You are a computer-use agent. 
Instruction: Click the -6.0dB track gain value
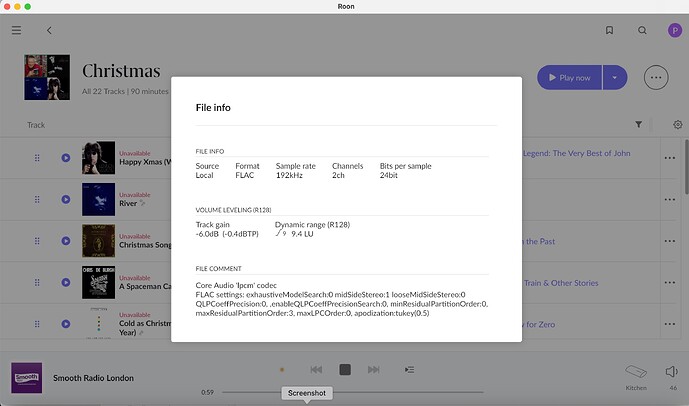pyautogui.click(x=207, y=234)
